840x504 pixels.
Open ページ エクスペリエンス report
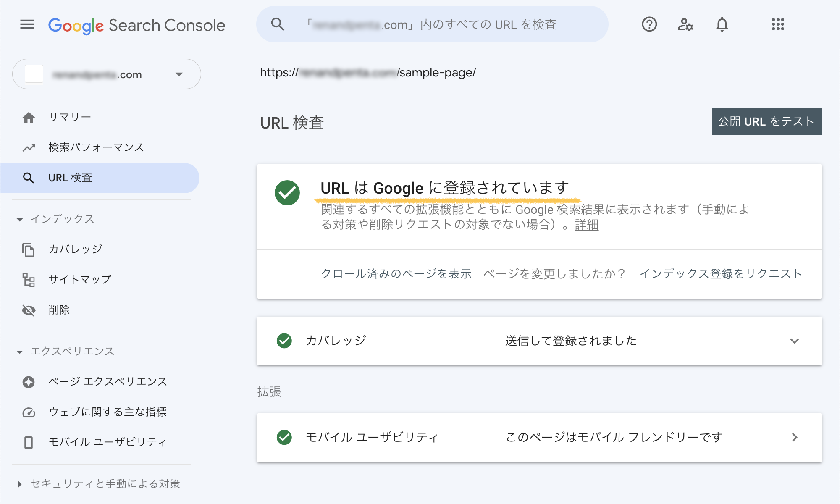(x=108, y=381)
